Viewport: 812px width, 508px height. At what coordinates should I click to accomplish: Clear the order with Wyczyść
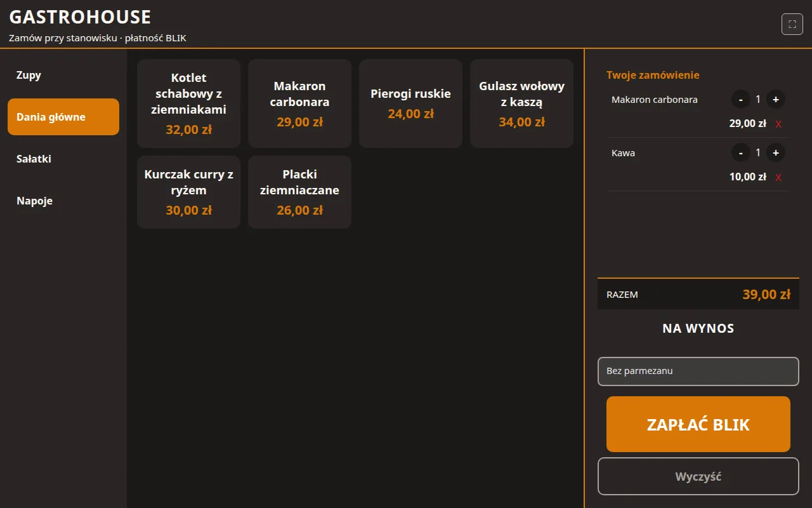pos(698,476)
